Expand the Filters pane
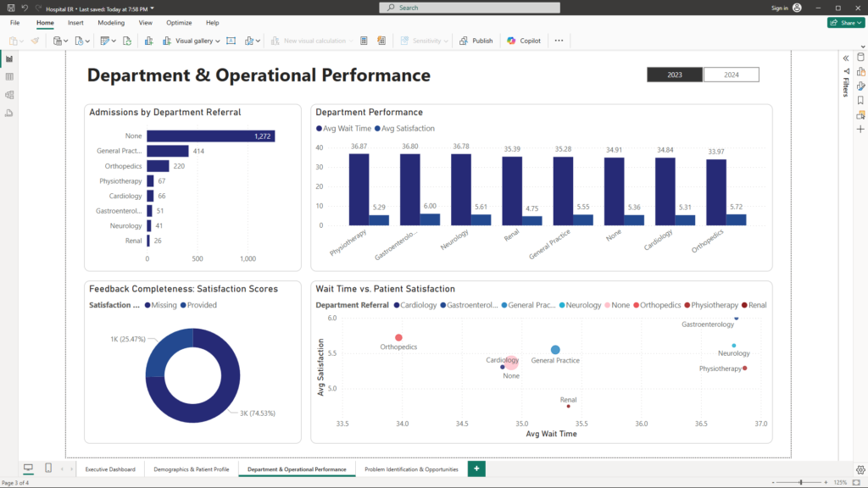The width and height of the screenshot is (868, 488). point(845,58)
